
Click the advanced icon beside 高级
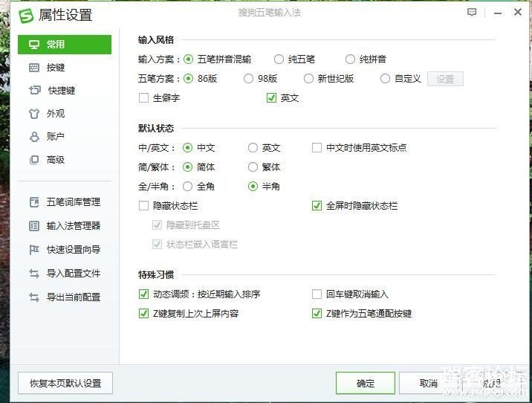[34, 160]
